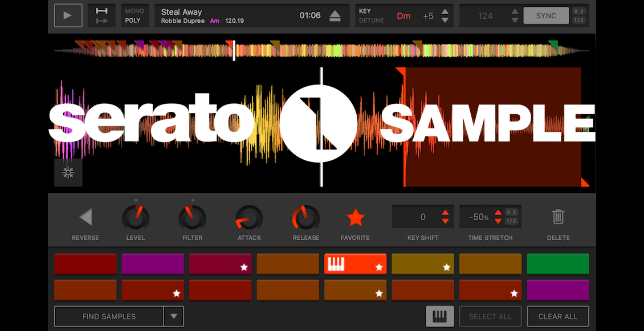This screenshot has height=331, width=644.
Task: Toggle the Favorite star for this sample
Action: 355,216
